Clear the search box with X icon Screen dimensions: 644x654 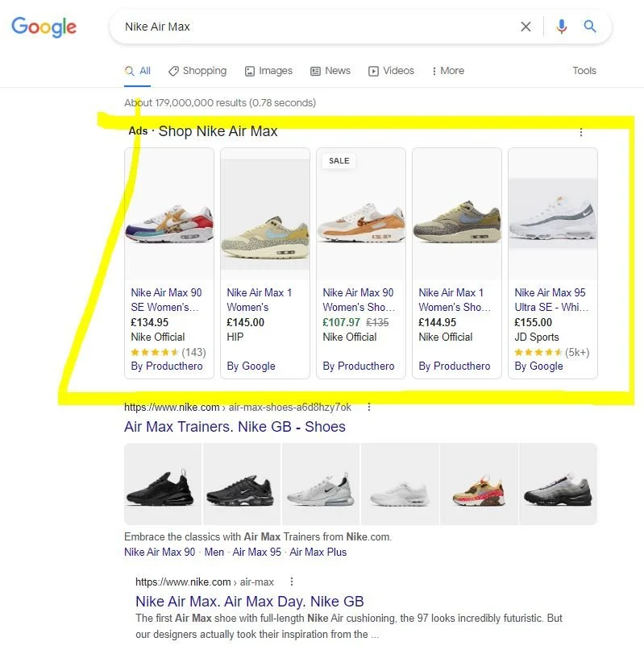(526, 27)
